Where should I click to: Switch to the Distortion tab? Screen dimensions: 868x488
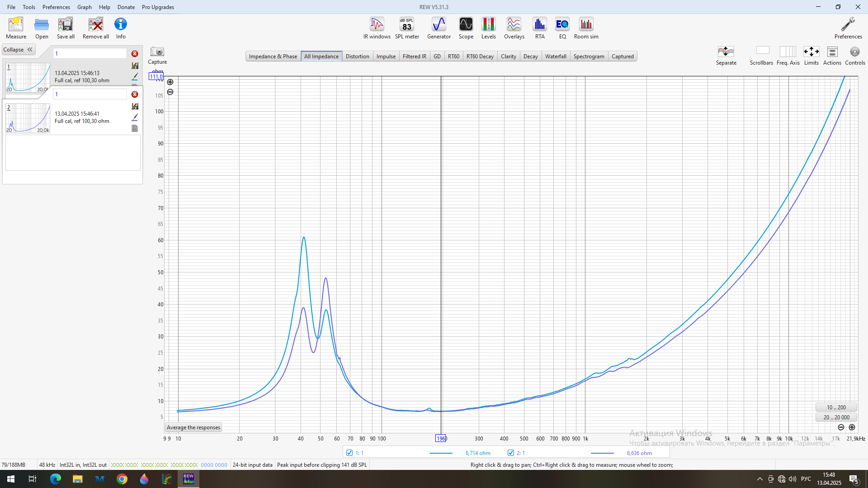(x=358, y=56)
